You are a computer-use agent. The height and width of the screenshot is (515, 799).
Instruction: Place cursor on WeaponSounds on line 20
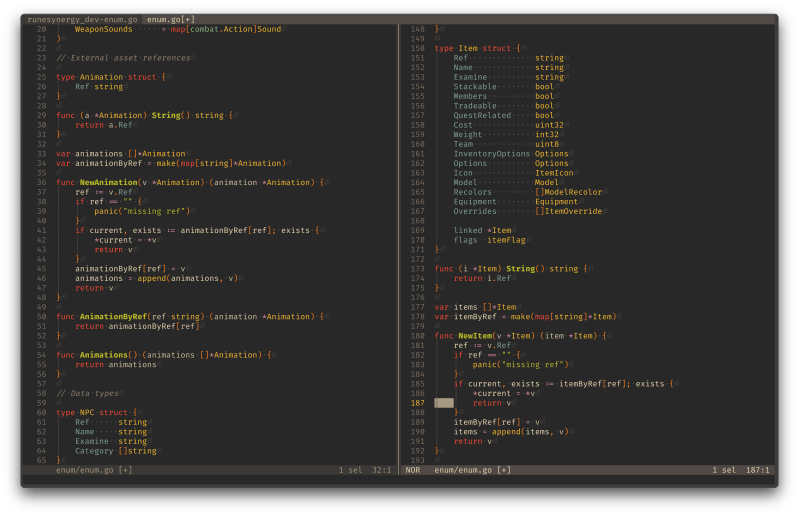103,29
